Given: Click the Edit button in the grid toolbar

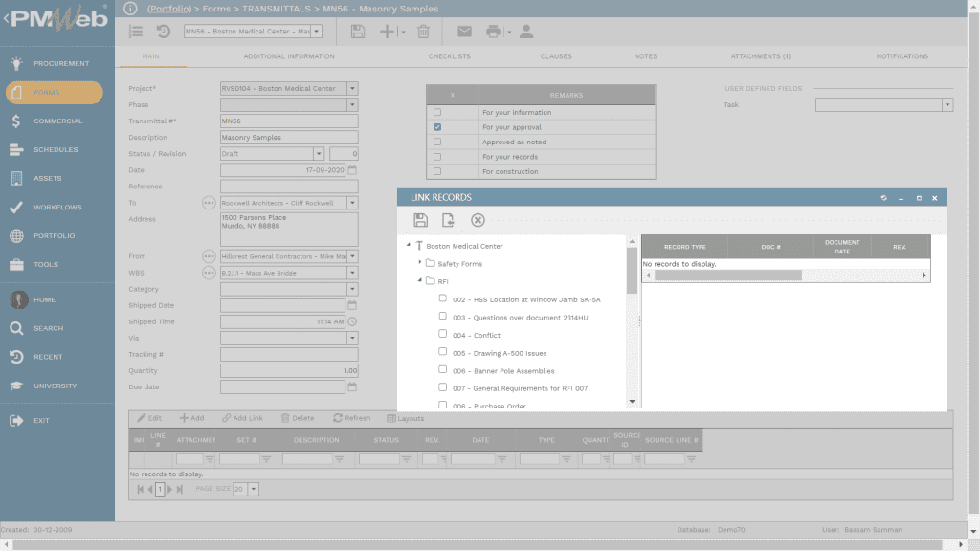Looking at the screenshot, I should 149,418.
